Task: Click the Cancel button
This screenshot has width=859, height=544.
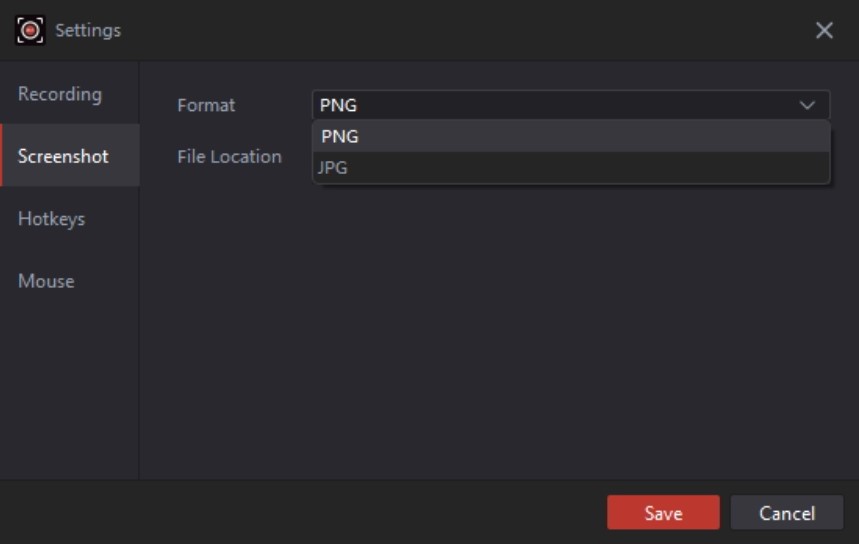Action: [786, 513]
